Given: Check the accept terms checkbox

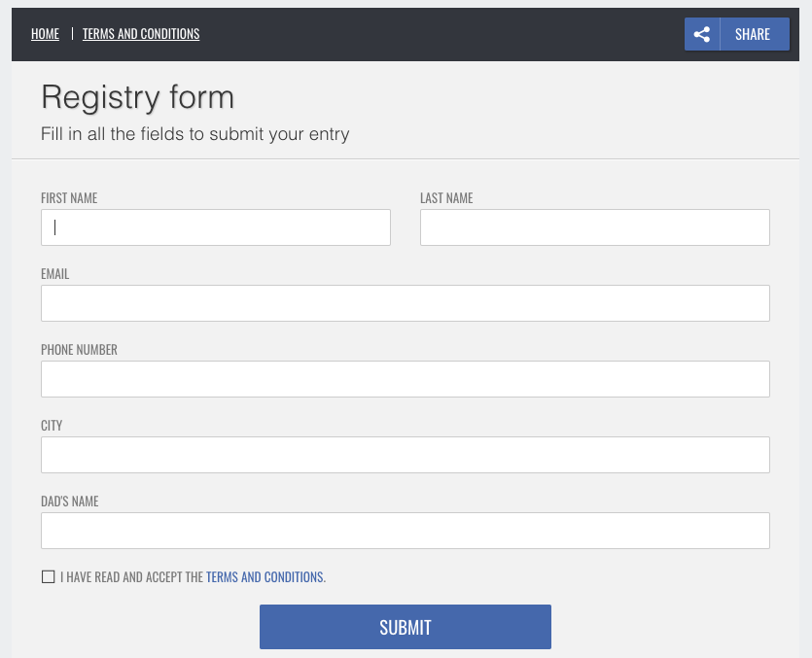Looking at the screenshot, I should point(49,576).
